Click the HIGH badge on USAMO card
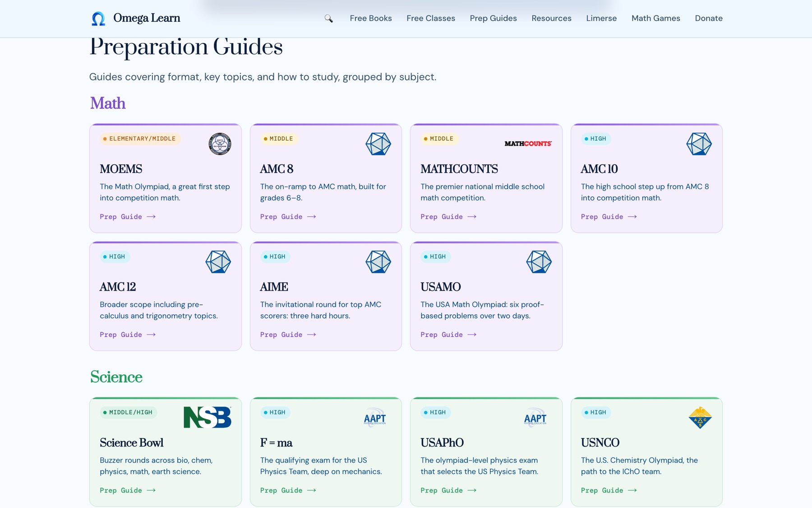The height and width of the screenshot is (508, 812). (x=435, y=256)
